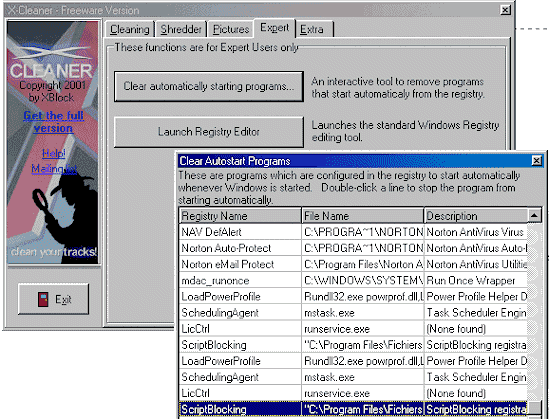Click the File Name column header
The image size is (550, 420).
click(x=363, y=216)
